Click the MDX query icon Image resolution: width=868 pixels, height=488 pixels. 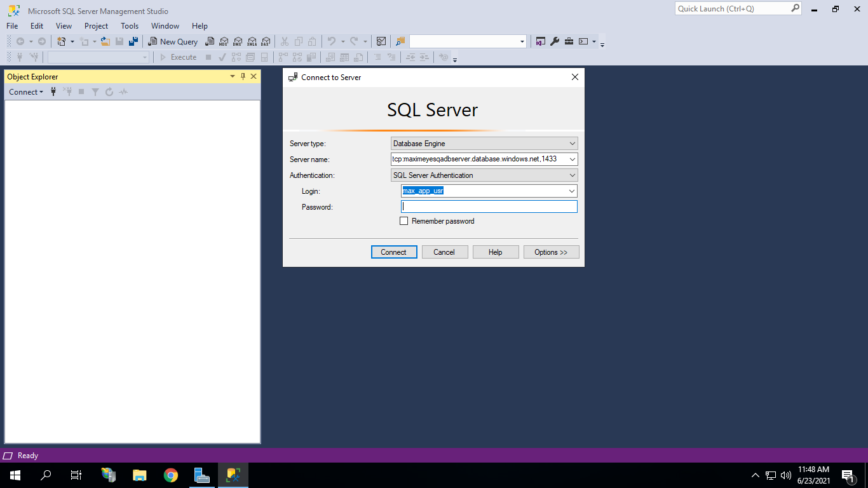(224, 41)
